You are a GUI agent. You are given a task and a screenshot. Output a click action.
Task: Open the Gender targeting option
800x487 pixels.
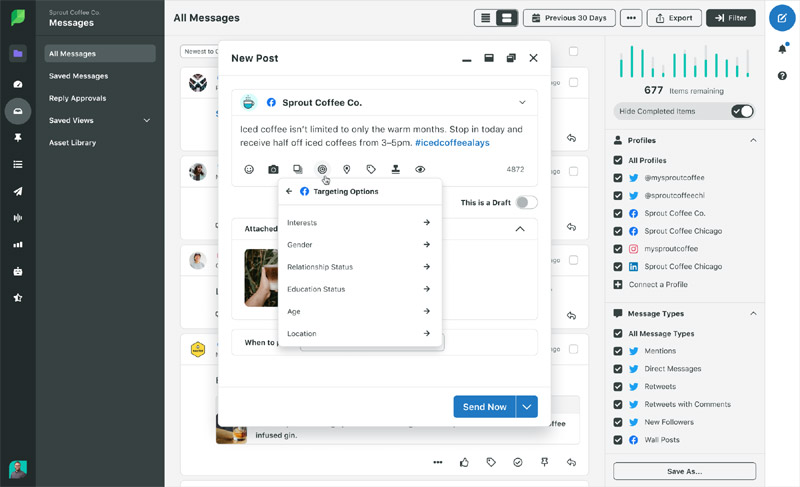pos(359,245)
